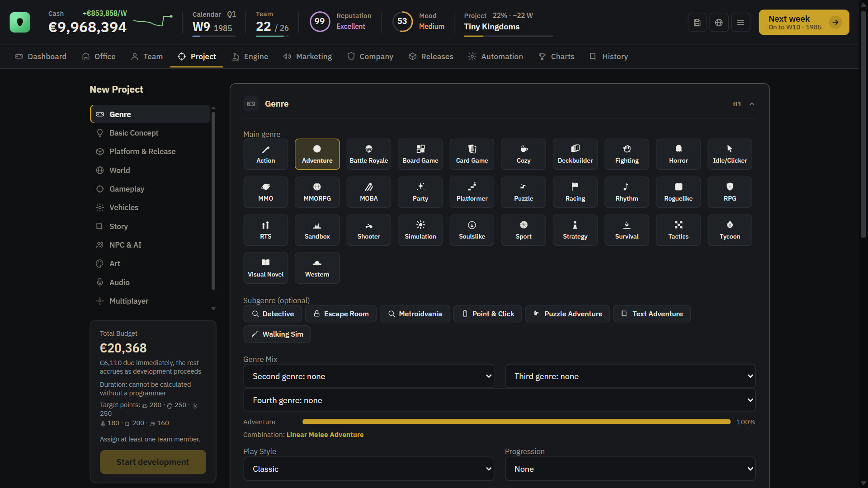The image size is (868, 488).
Task: Open the Marketing tab
Action: click(307, 56)
